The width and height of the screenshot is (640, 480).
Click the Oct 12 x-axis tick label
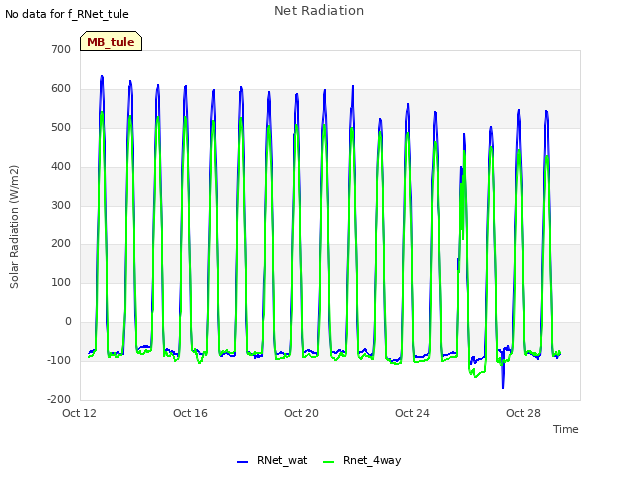pyautogui.click(x=79, y=413)
